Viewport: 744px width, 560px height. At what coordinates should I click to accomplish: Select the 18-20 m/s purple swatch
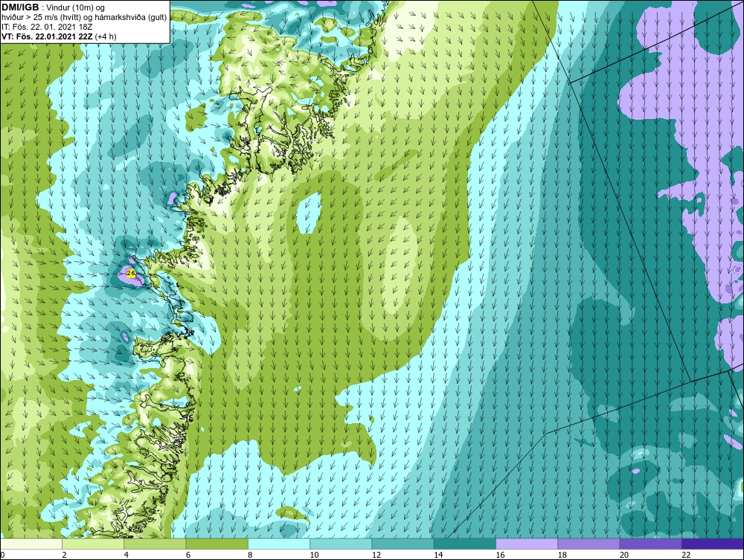click(x=589, y=544)
